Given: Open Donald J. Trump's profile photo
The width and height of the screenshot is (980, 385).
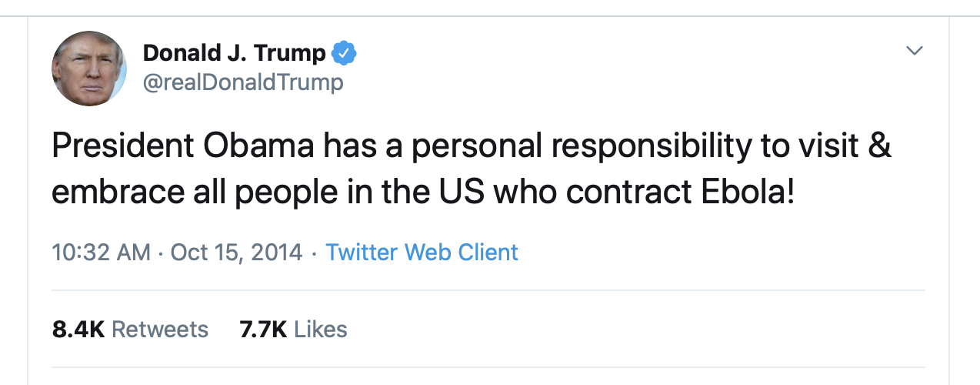Looking at the screenshot, I should (x=88, y=69).
